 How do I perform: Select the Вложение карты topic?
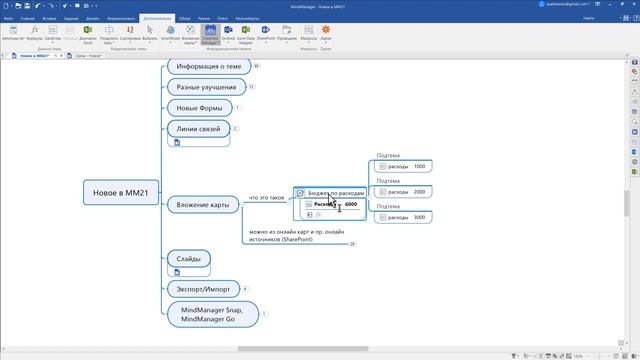203,204
